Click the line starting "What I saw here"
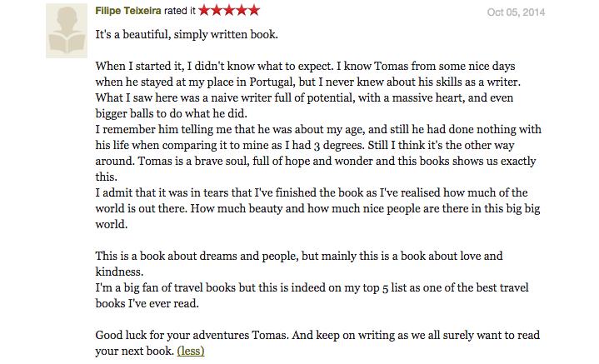Screen dimensions: 599x364 point(304,97)
